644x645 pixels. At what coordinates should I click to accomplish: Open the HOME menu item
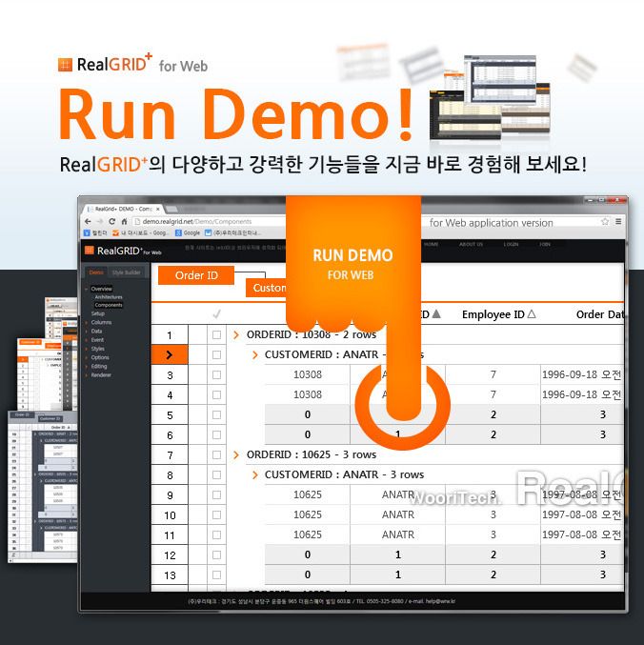tap(431, 244)
